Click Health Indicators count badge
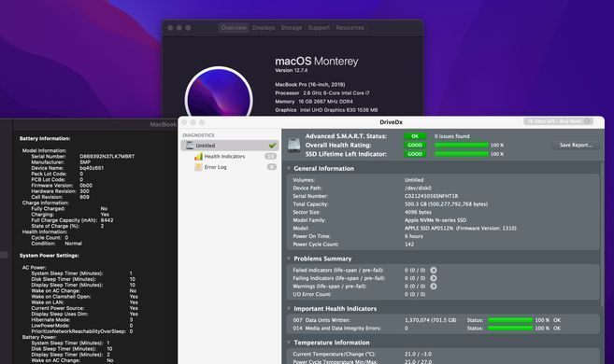The width and height of the screenshot is (614, 364). click(x=270, y=157)
